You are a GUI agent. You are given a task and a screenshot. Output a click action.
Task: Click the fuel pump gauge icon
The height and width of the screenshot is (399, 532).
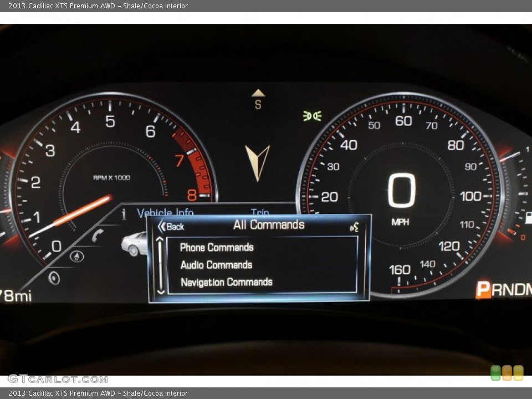[528, 217]
